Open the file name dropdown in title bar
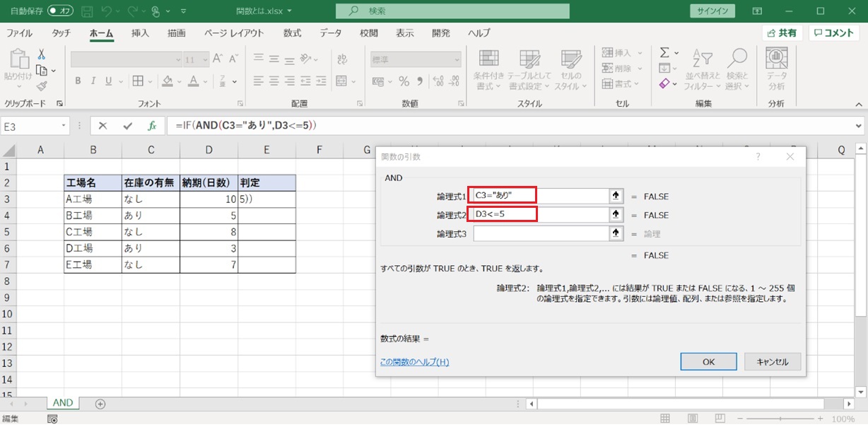Viewport: 868px width, 427px height. pyautogui.click(x=289, y=11)
